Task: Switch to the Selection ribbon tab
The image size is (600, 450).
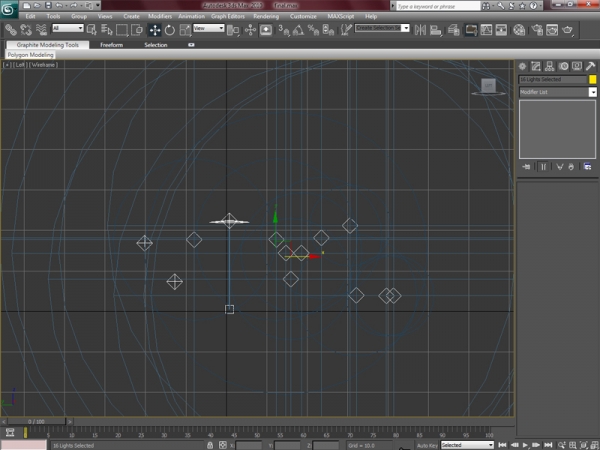Action: [156, 45]
